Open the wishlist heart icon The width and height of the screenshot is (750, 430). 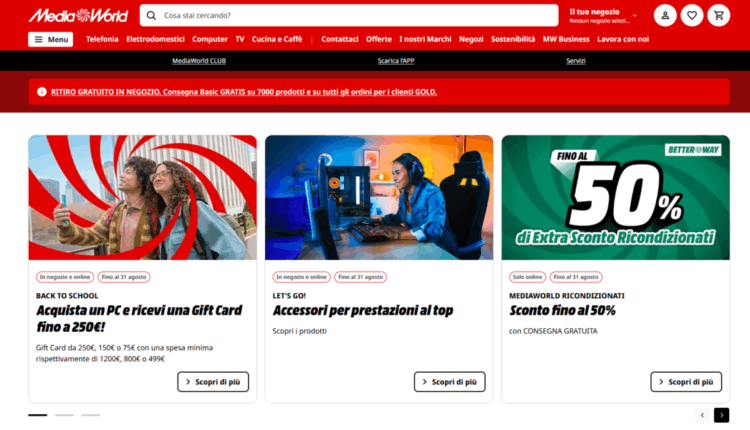coord(692,15)
